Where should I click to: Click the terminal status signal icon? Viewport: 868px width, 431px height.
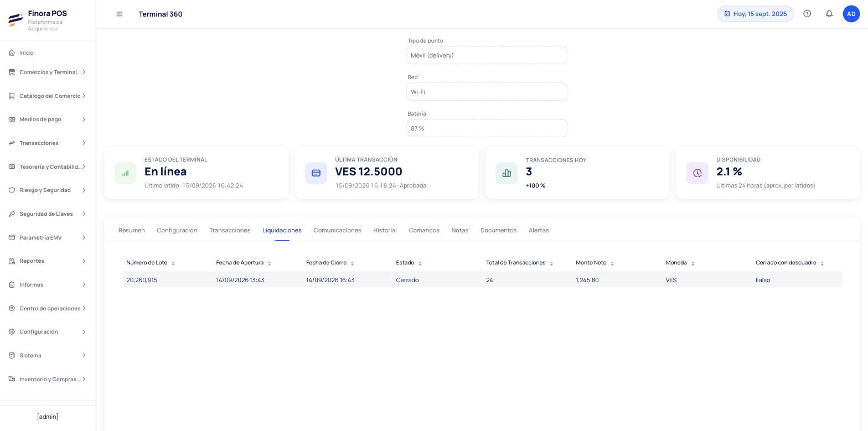coord(126,173)
